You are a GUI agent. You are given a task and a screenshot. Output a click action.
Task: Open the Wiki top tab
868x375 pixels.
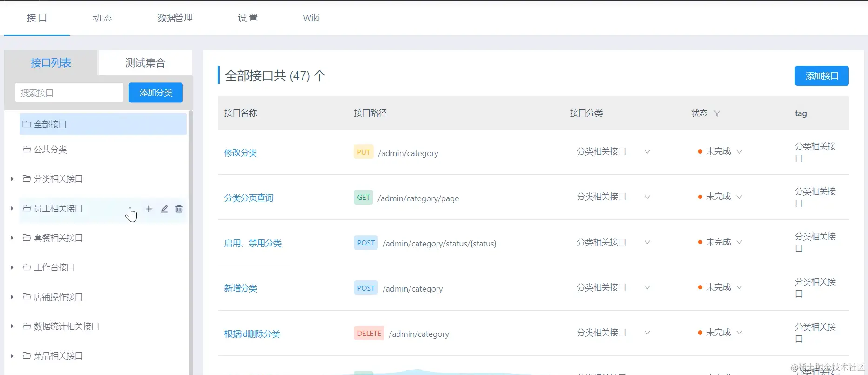click(x=311, y=18)
